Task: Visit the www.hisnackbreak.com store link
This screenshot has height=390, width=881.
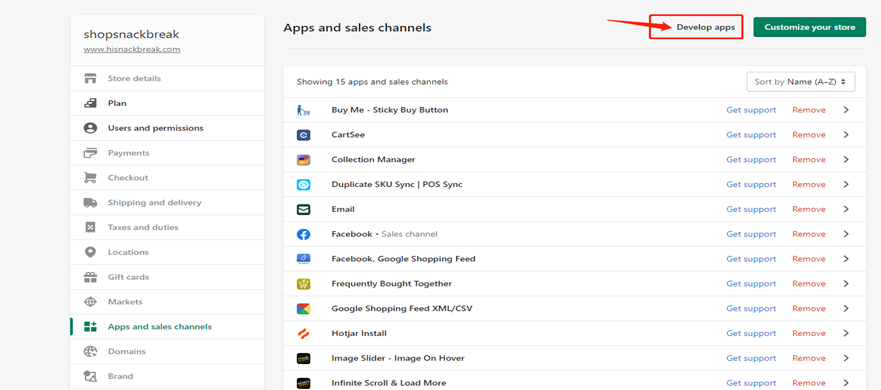Action: tap(132, 49)
